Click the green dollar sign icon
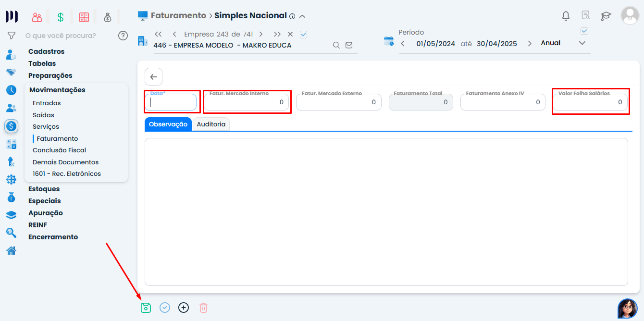The image size is (644, 321). tap(61, 17)
